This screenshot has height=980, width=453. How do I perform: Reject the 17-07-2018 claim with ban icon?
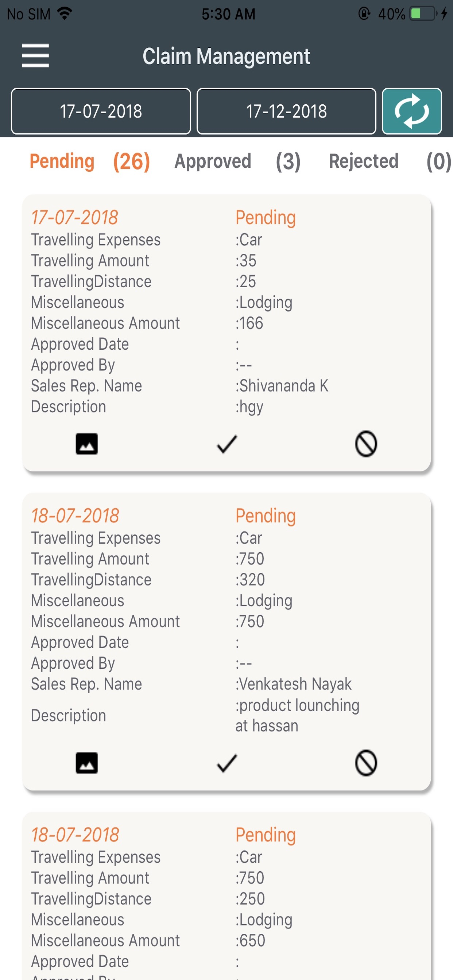(x=366, y=444)
